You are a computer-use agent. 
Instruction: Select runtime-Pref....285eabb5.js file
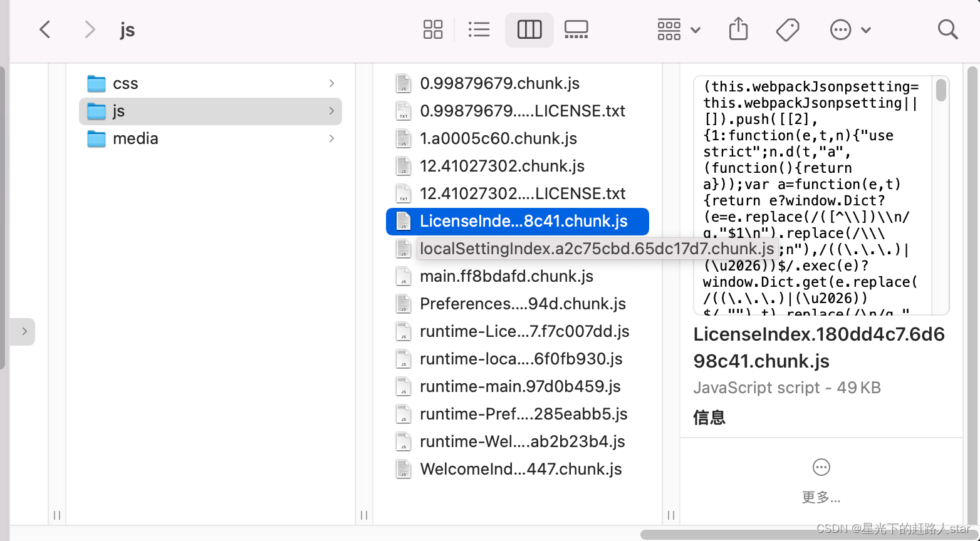point(518,414)
